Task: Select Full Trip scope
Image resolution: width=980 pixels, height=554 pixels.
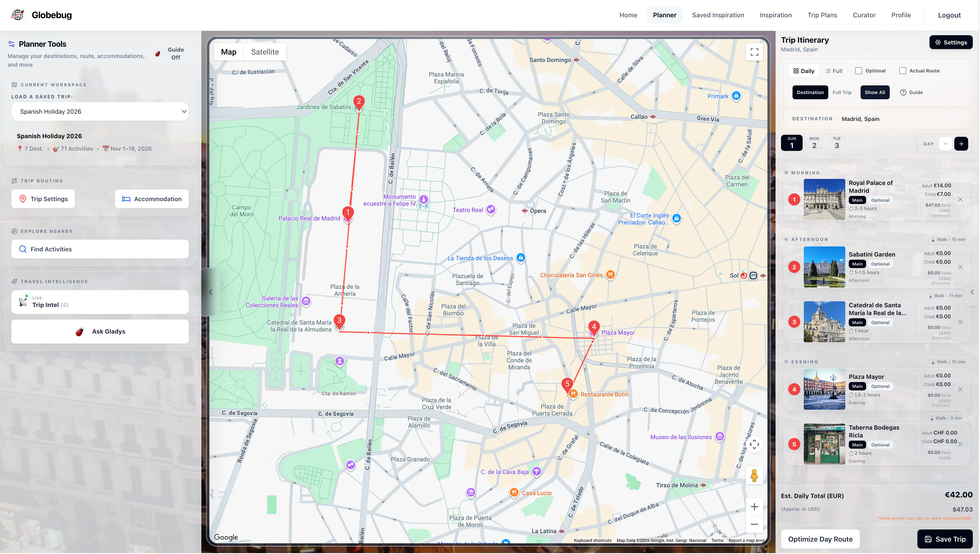Action: click(x=842, y=92)
